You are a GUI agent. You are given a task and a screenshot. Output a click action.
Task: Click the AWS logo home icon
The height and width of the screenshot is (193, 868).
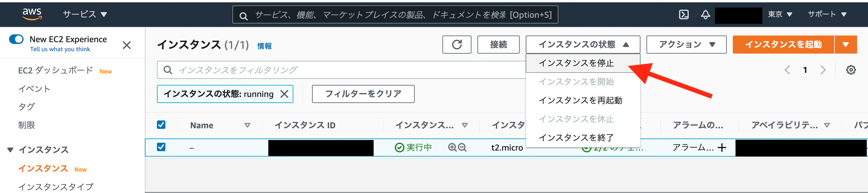pos(32,14)
